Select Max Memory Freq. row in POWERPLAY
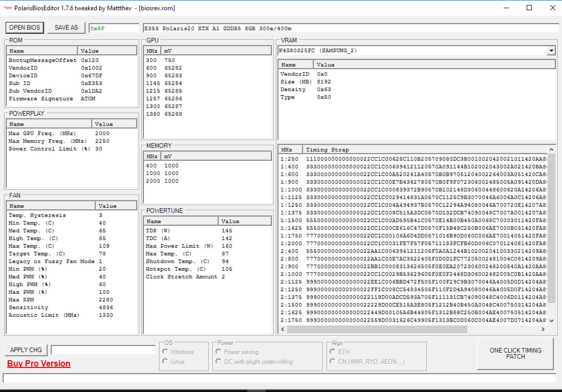The height and width of the screenshot is (392, 562). (48, 141)
